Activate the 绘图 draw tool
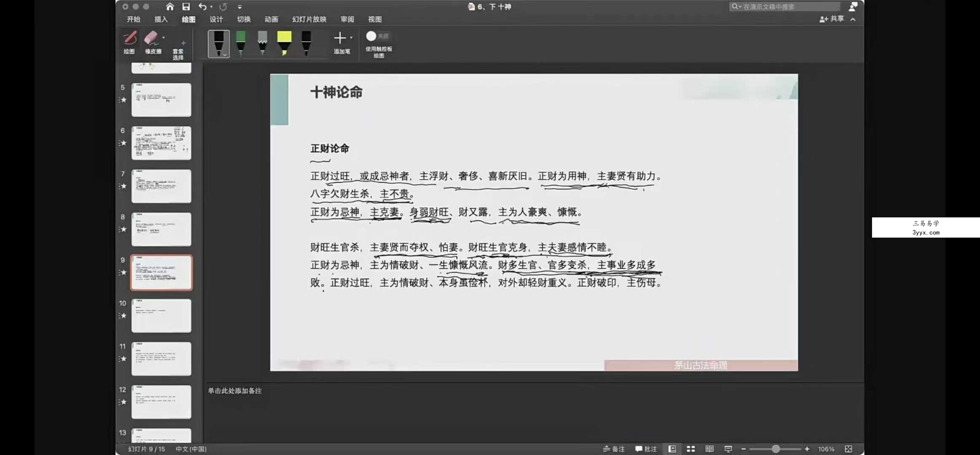The width and height of the screenshot is (980, 455). click(129, 42)
